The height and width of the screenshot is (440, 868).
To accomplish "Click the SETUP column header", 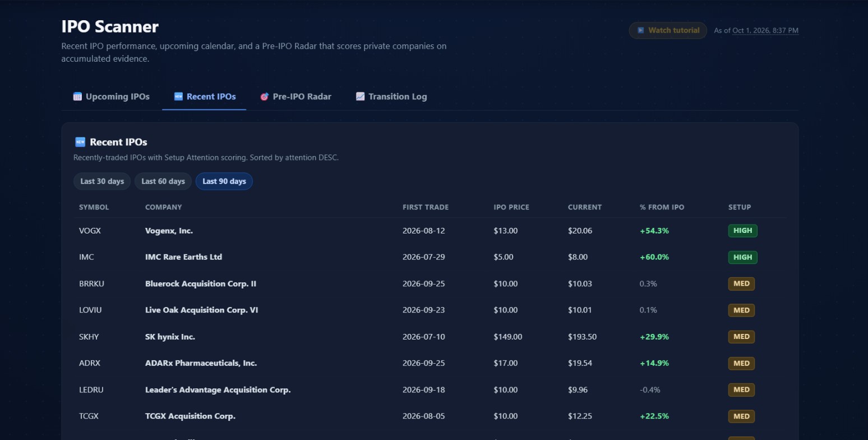I will click(x=740, y=207).
